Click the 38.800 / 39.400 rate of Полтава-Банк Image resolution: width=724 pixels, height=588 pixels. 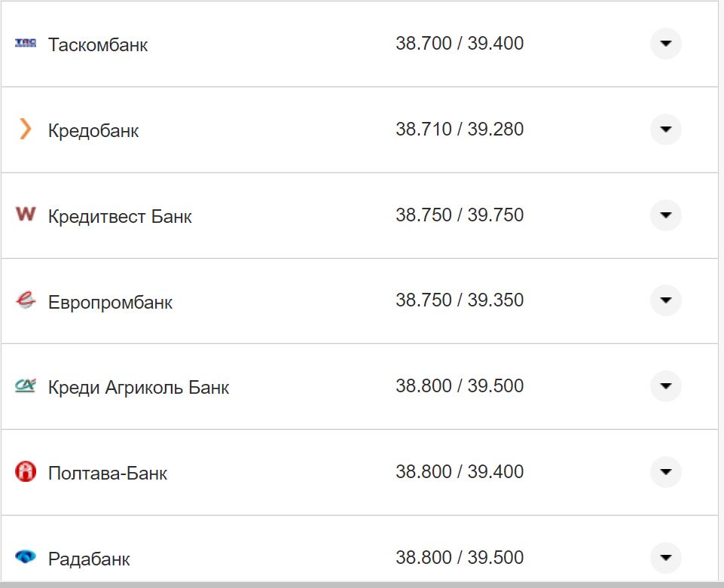[460, 471]
